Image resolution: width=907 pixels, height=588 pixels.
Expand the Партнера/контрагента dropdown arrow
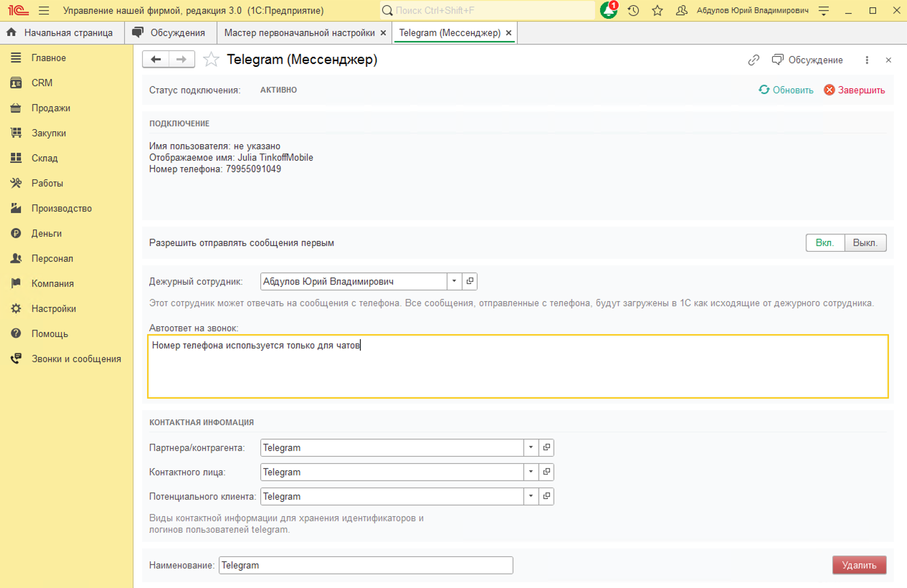click(x=531, y=447)
